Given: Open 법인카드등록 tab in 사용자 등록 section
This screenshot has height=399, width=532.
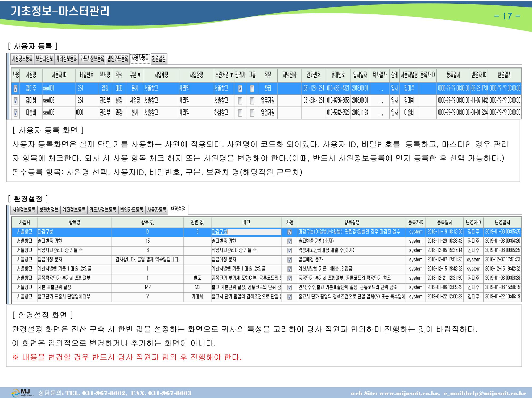Looking at the screenshot, I should [118, 59].
